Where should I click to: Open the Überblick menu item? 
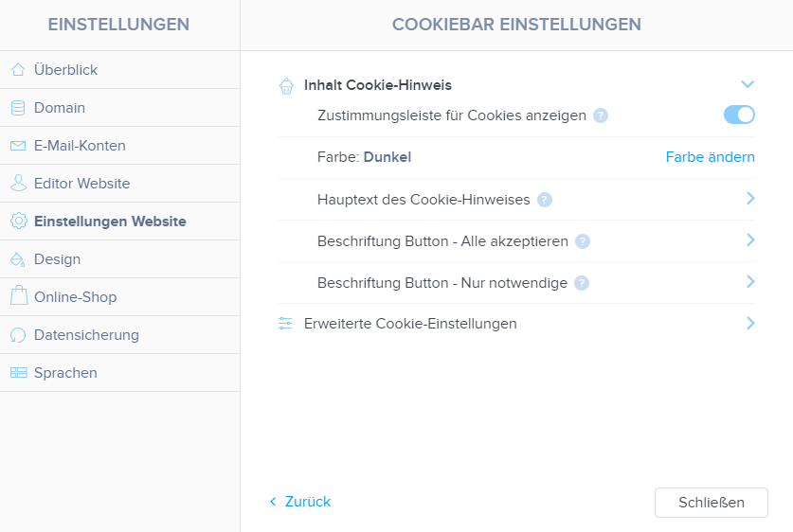[x=65, y=70]
